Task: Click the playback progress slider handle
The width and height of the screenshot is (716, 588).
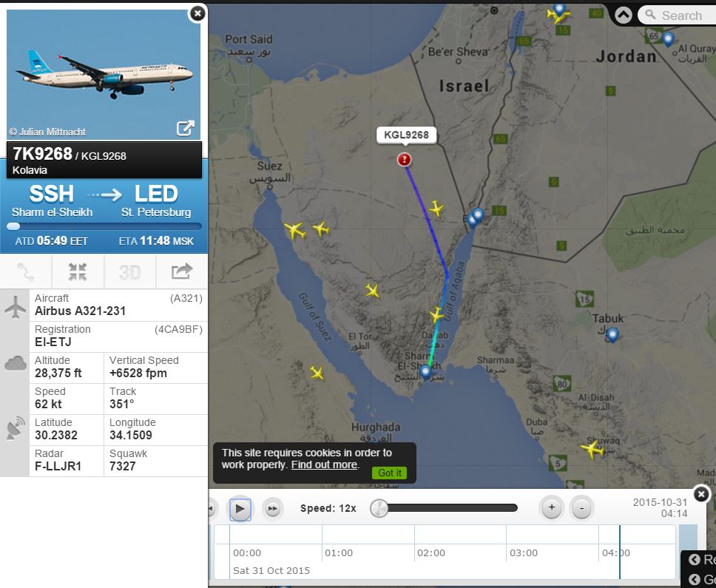Action: [x=379, y=508]
